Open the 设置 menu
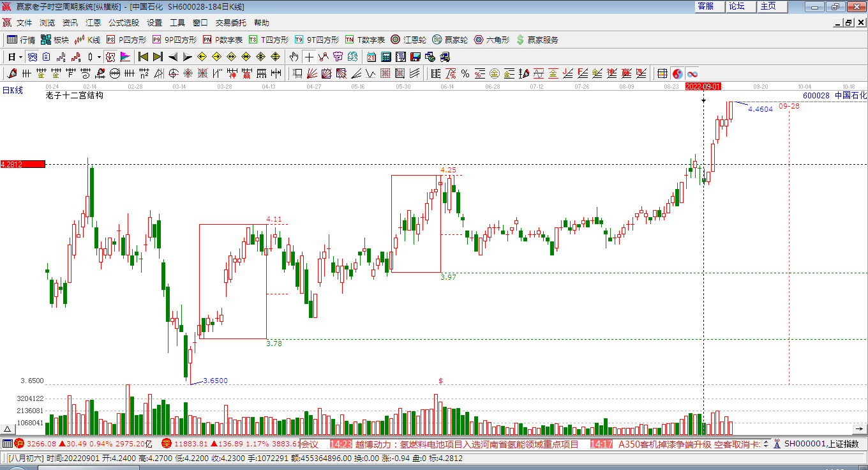 (154, 22)
